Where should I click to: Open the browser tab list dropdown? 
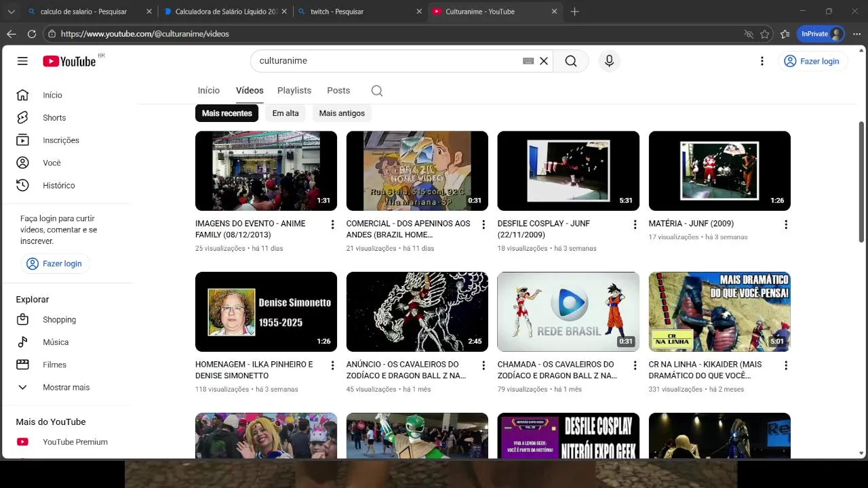click(x=11, y=12)
